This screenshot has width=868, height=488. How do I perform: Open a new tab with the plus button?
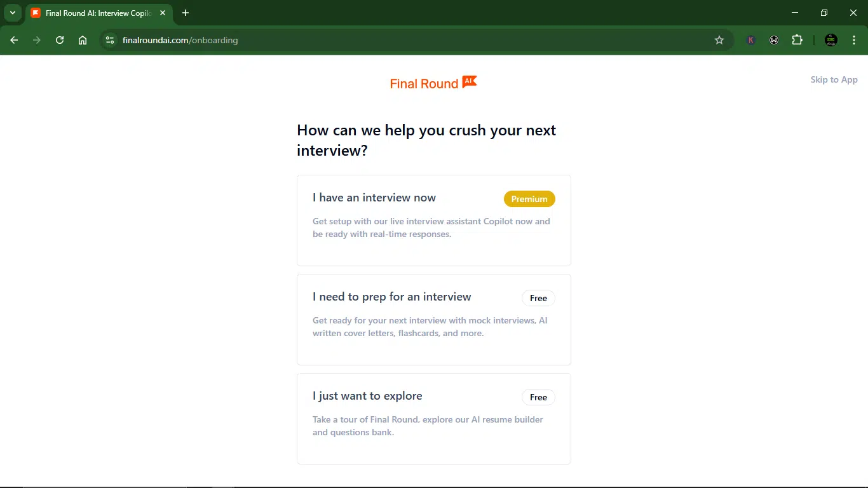pyautogui.click(x=186, y=13)
